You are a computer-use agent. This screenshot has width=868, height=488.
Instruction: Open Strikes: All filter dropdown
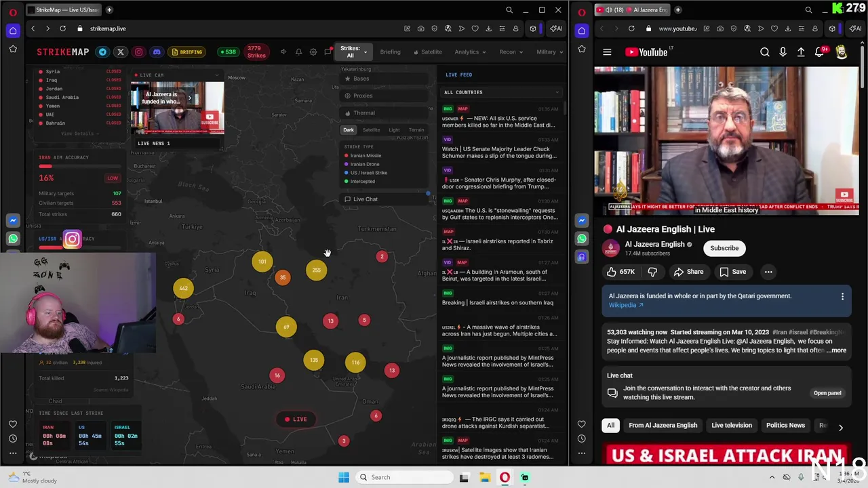(x=353, y=52)
